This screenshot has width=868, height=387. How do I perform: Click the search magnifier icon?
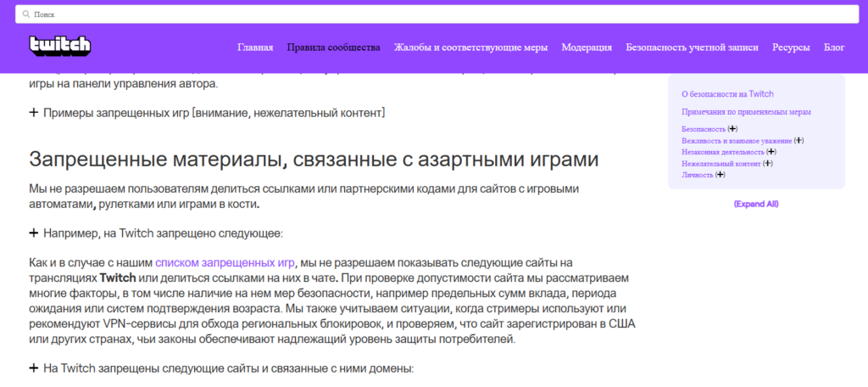[26, 14]
